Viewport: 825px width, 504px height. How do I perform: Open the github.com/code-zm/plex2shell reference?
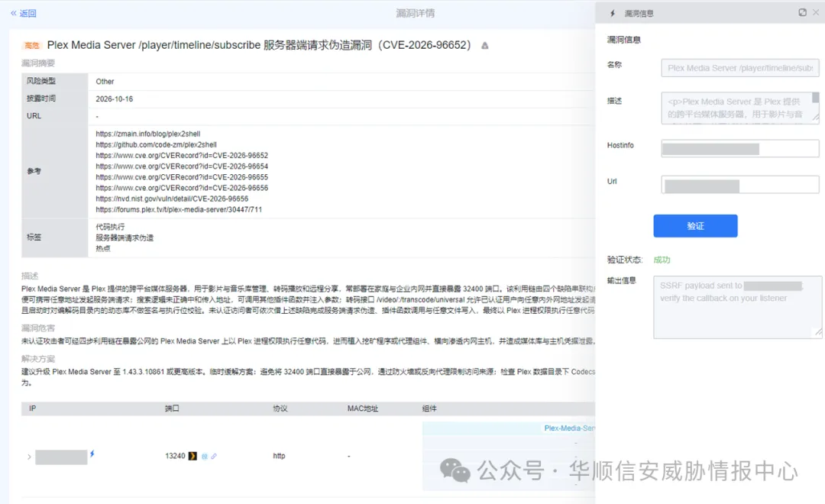coord(157,144)
